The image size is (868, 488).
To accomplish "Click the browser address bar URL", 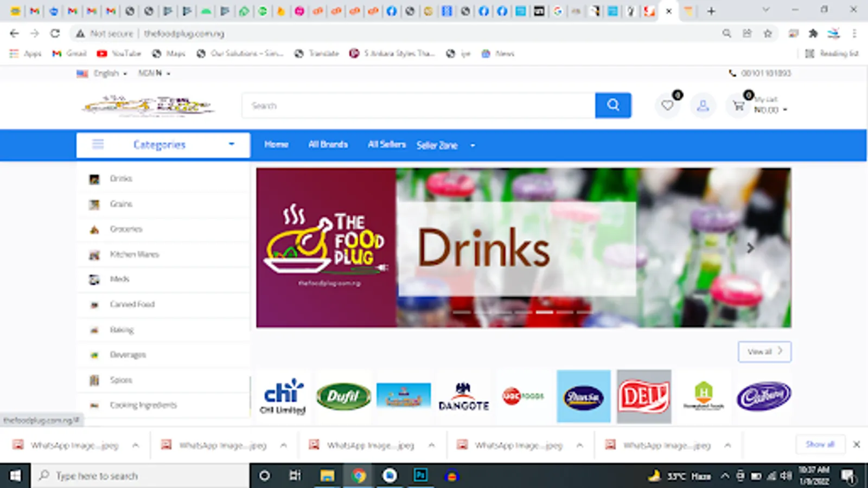I will click(184, 34).
